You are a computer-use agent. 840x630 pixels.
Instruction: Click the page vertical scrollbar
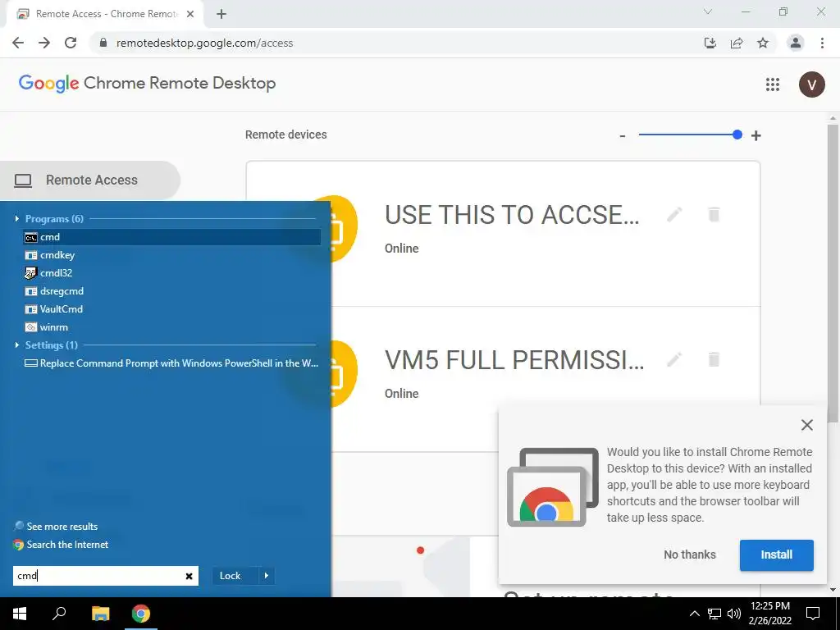[x=833, y=273]
